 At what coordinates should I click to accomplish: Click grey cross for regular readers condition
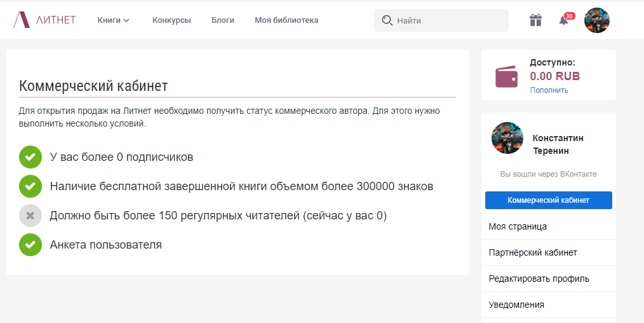coord(30,216)
